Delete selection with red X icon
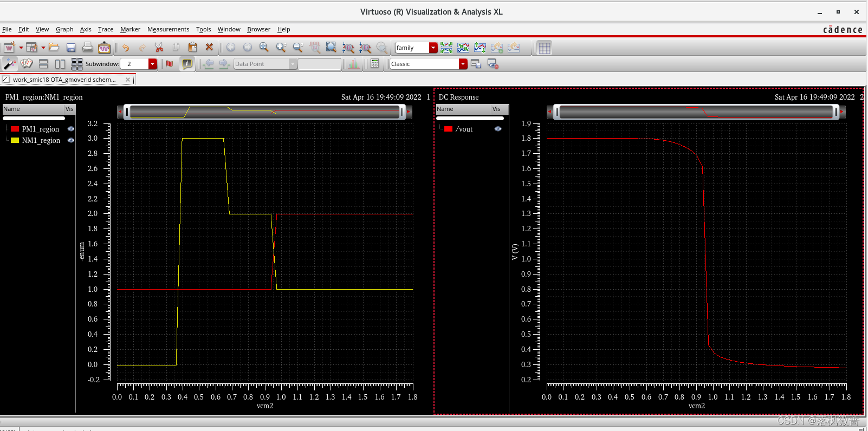 click(x=209, y=48)
